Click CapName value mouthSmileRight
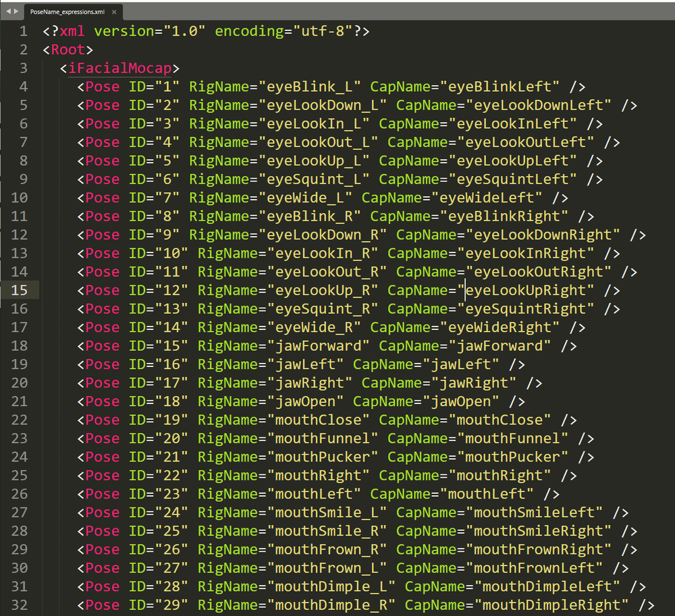 (538, 531)
